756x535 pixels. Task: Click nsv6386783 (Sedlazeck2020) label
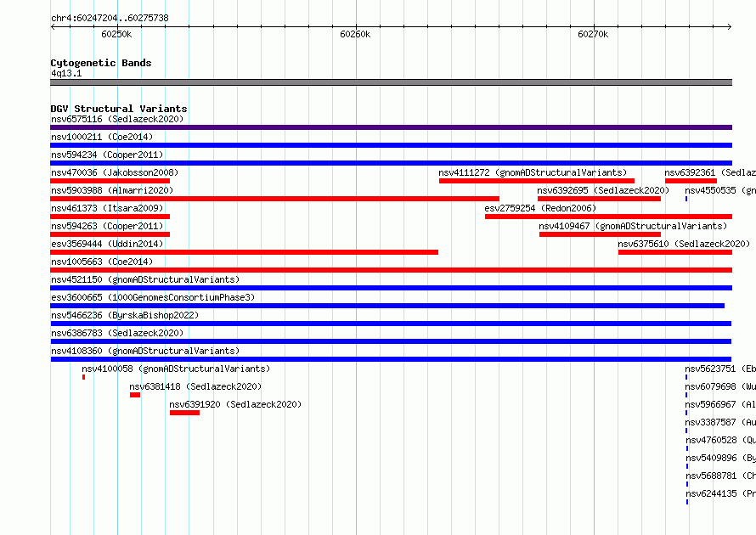pos(117,333)
